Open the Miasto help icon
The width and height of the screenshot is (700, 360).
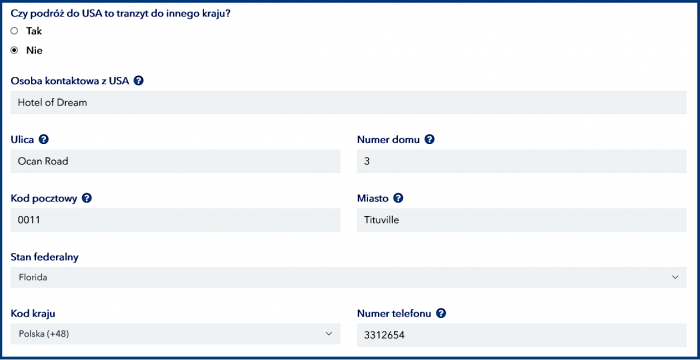coord(398,198)
